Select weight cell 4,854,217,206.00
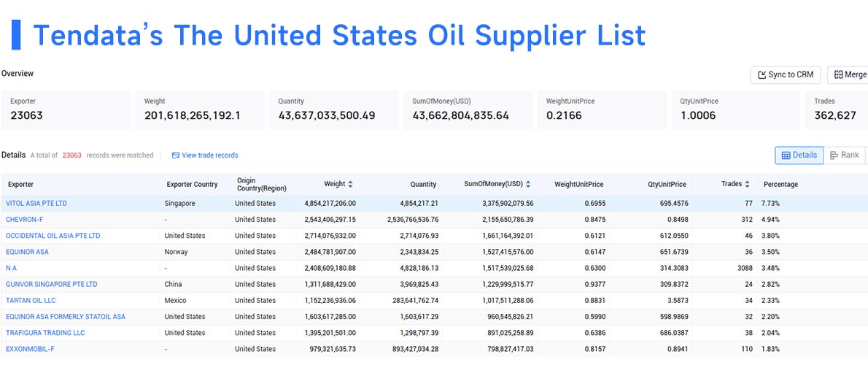The image size is (868, 365). tap(330, 203)
